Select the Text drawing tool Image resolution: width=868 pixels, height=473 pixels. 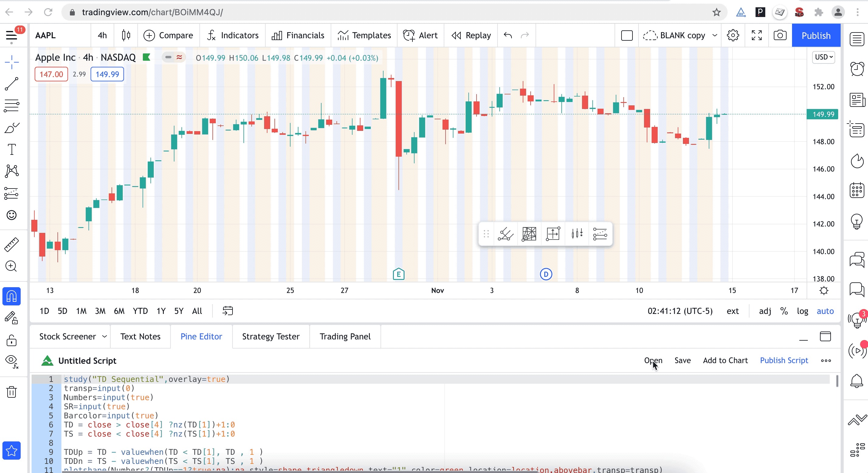12,149
